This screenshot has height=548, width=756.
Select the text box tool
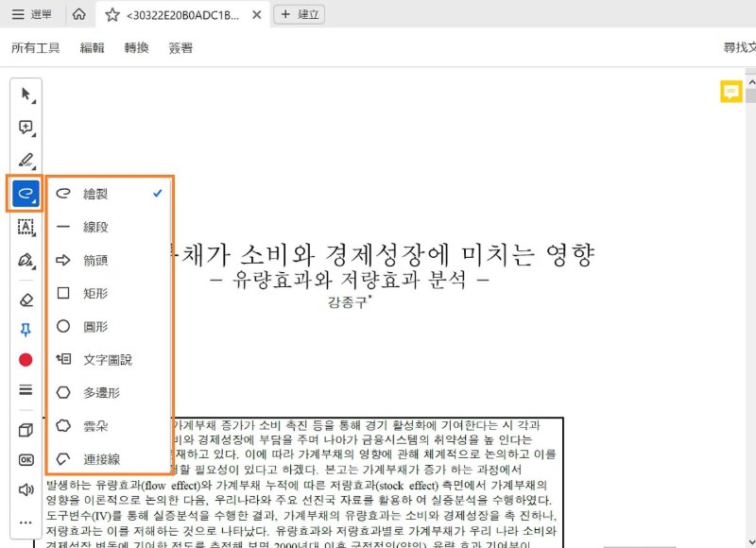click(x=26, y=227)
